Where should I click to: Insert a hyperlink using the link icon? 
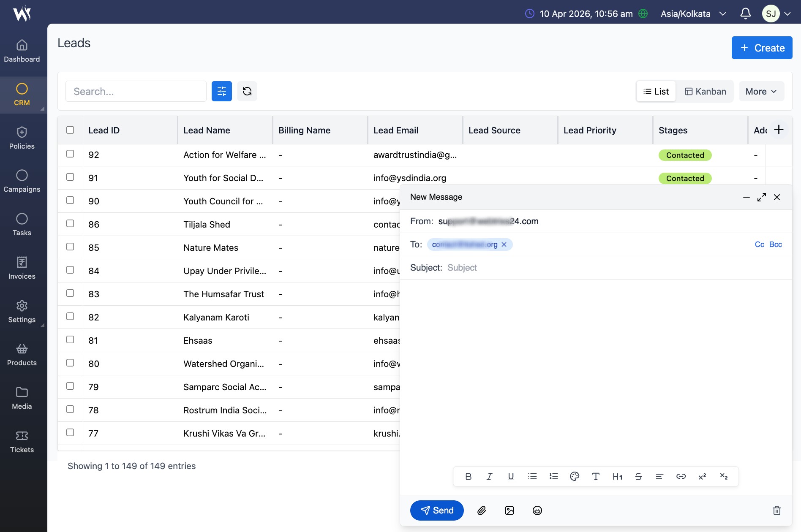[681, 476]
